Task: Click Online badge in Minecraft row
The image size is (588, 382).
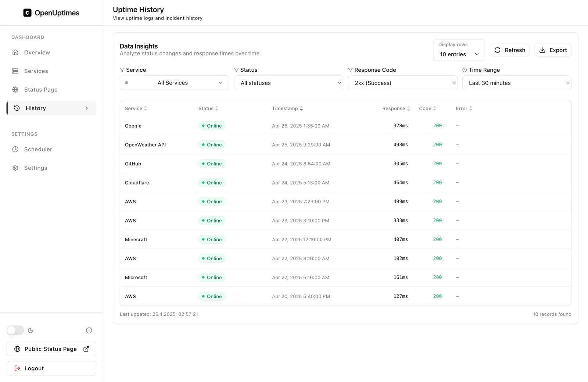Action: 212,239
